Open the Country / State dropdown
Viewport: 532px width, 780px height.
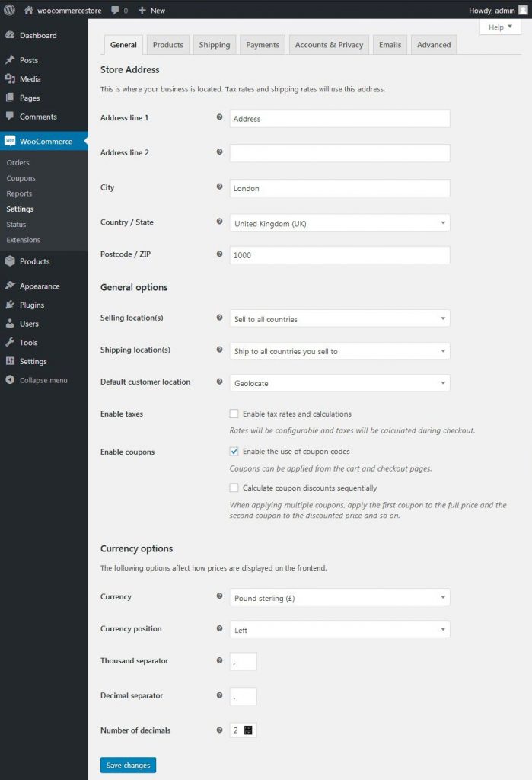coord(339,221)
